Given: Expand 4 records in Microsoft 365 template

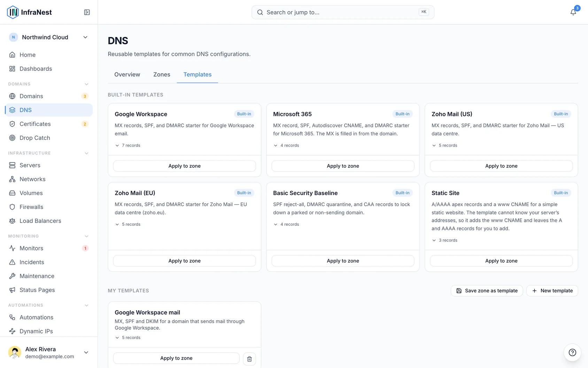Looking at the screenshot, I should point(286,145).
